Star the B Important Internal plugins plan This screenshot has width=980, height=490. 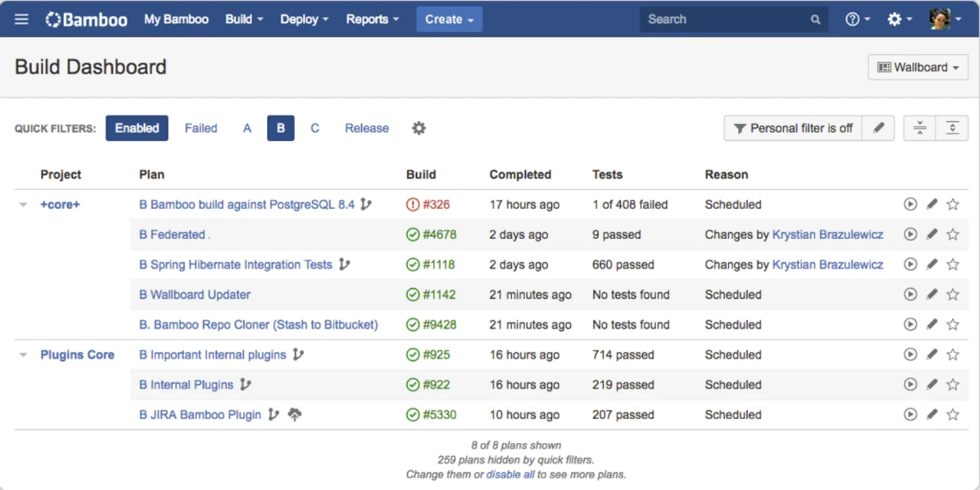[x=953, y=354]
